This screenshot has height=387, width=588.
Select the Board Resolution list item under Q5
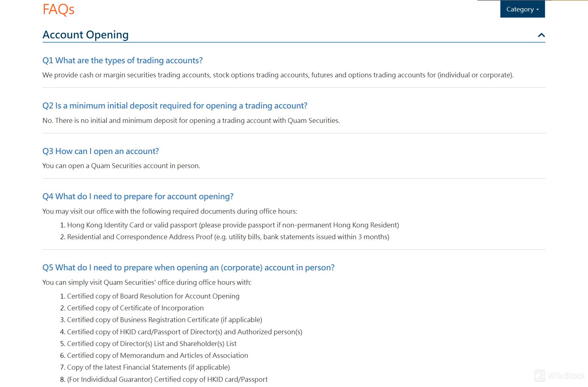click(x=153, y=296)
